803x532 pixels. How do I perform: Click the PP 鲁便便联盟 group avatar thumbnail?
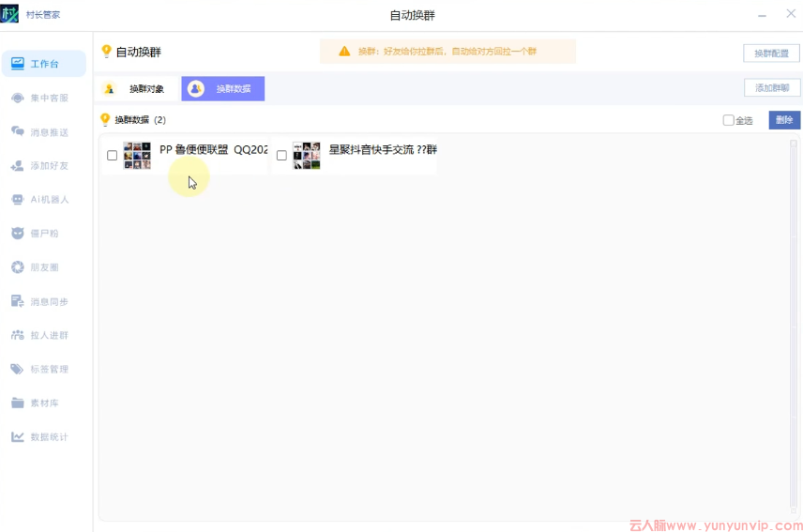137,156
